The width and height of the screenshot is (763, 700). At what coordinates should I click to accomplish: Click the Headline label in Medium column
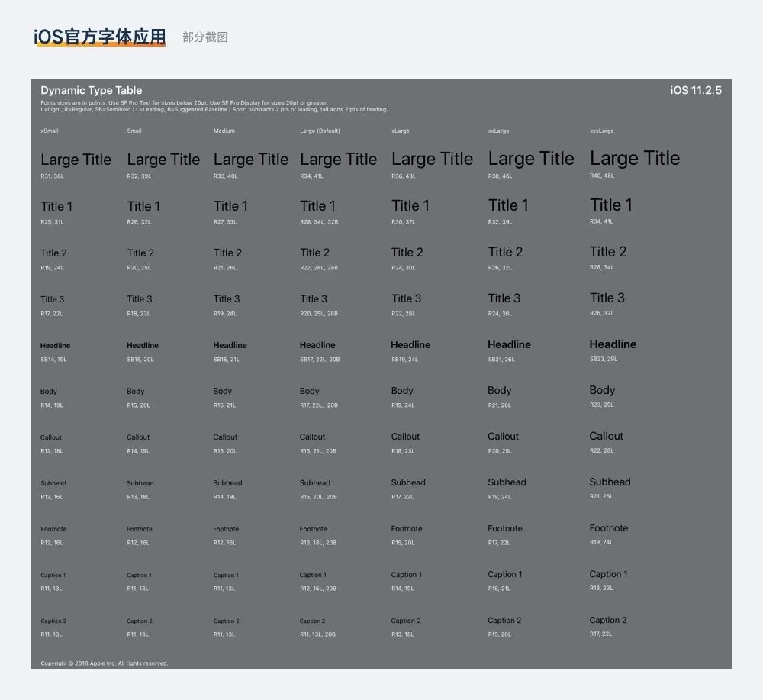click(230, 345)
